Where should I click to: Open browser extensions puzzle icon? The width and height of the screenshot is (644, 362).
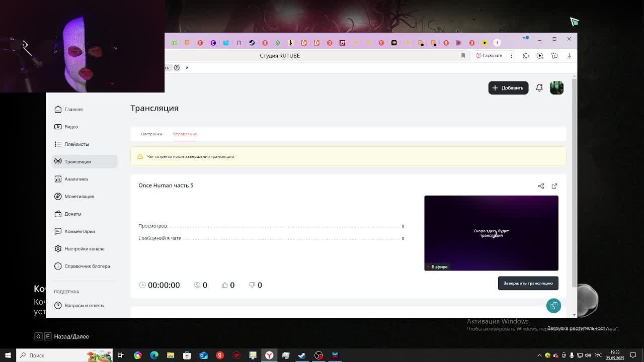point(526,56)
